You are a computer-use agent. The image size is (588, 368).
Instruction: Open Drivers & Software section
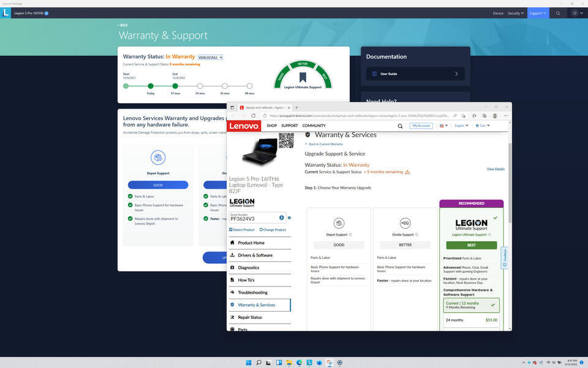260,255
